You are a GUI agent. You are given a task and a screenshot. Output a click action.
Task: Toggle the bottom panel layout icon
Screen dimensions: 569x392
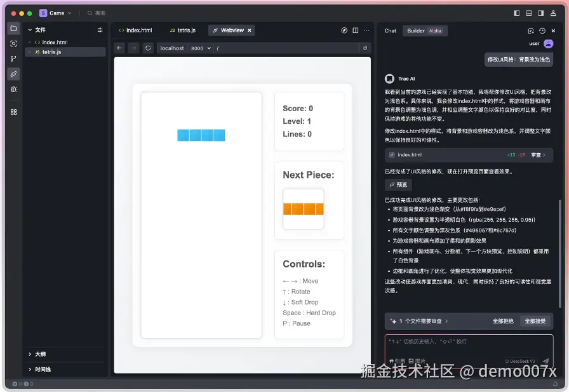click(529, 13)
